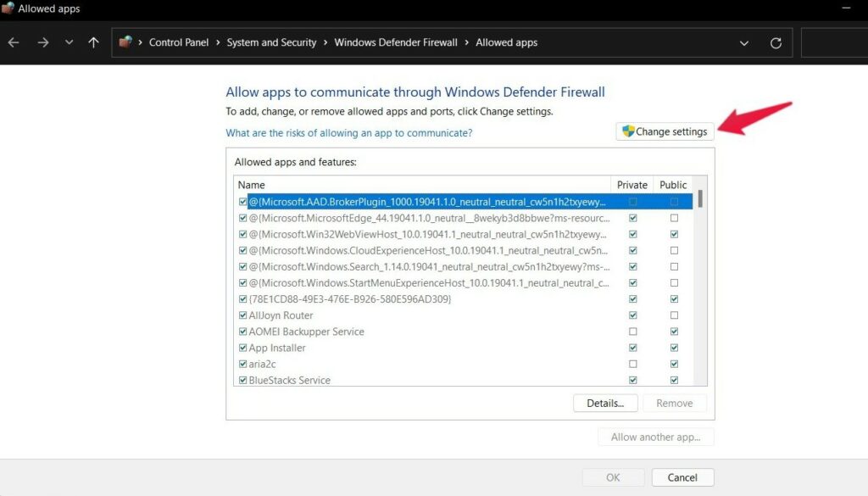This screenshot has width=868, height=496.
Task: Open the risks of allowing an app link
Action: pyautogui.click(x=348, y=133)
